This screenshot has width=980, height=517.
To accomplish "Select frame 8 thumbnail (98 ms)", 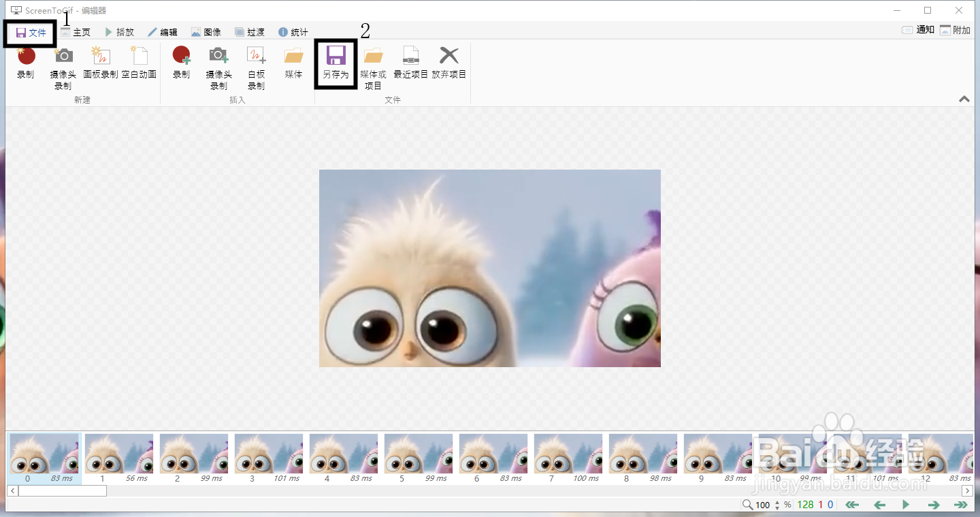I will pos(643,458).
